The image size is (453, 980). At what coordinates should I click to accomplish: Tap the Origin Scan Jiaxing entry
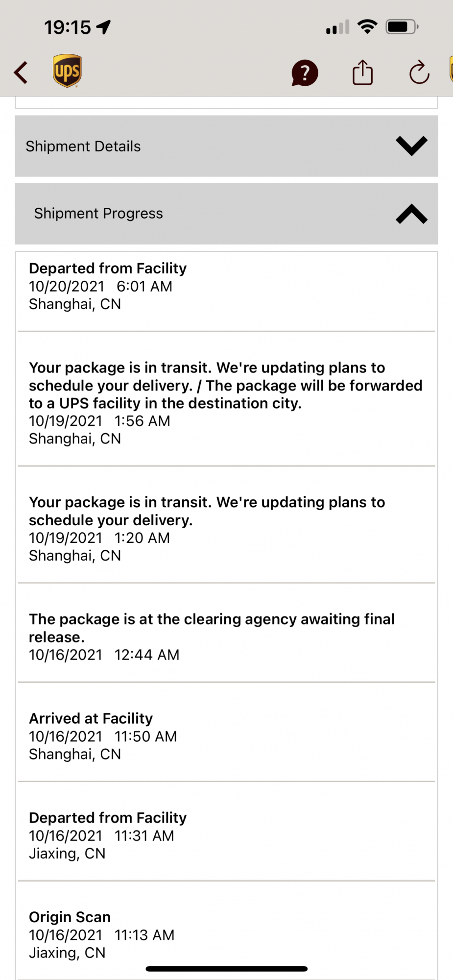pyautogui.click(x=101, y=934)
